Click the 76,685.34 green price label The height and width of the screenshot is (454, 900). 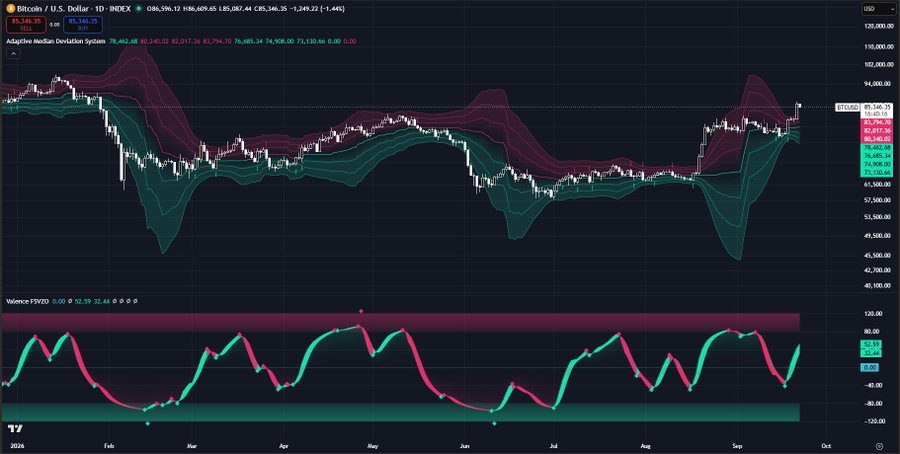[x=877, y=156]
